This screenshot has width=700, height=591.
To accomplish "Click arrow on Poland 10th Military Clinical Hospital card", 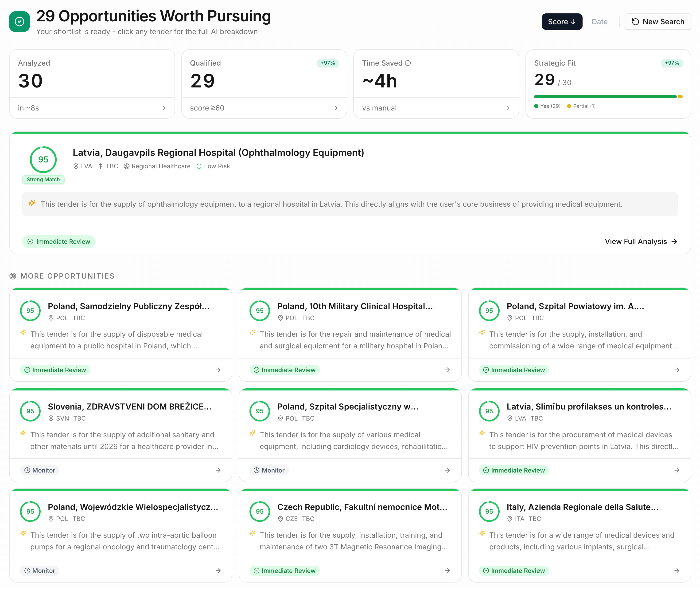I will point(447,370).
